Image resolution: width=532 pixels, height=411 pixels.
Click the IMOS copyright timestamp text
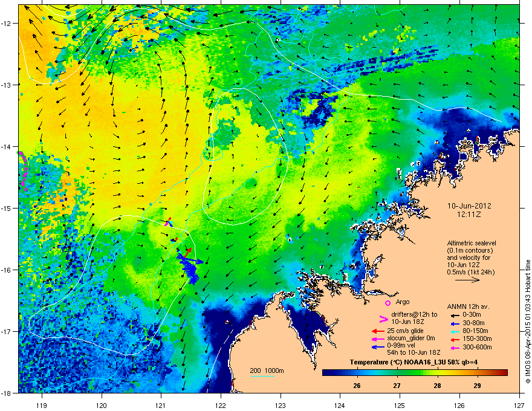(528, 322)
